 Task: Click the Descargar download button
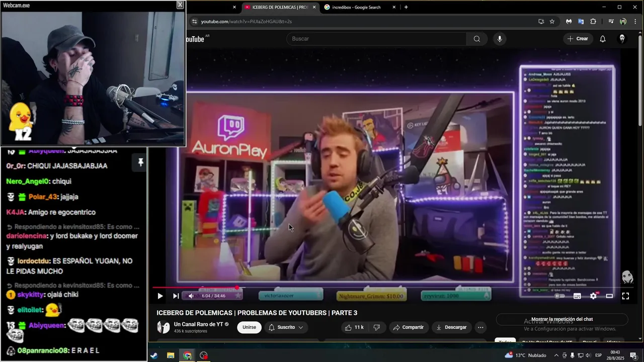(x=451, y=327)
